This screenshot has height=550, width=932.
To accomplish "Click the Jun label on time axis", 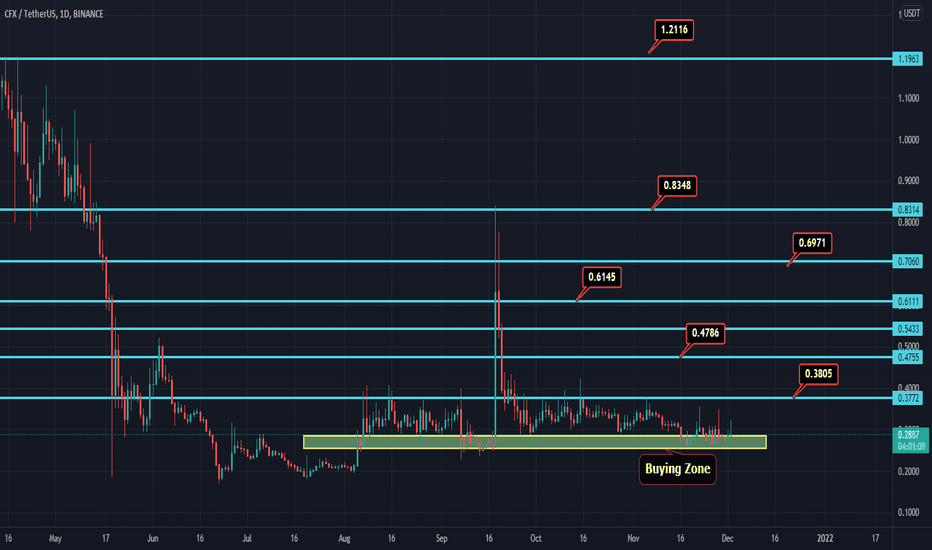I will pyautogui.click(x=153, y=539).
